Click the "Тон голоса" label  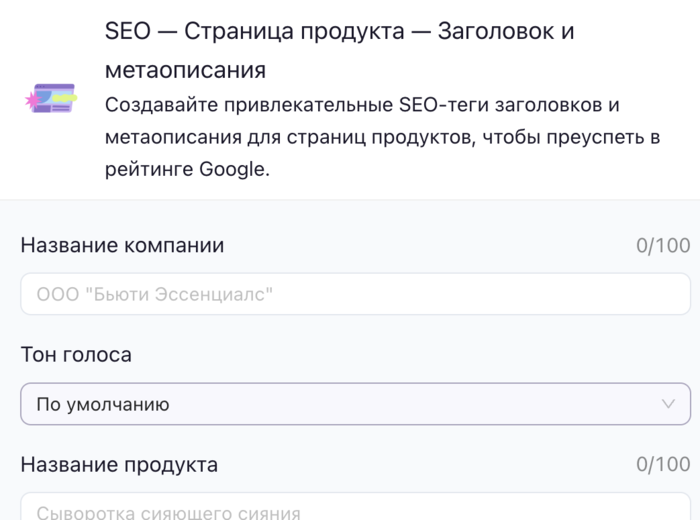[x=76, y=354]
